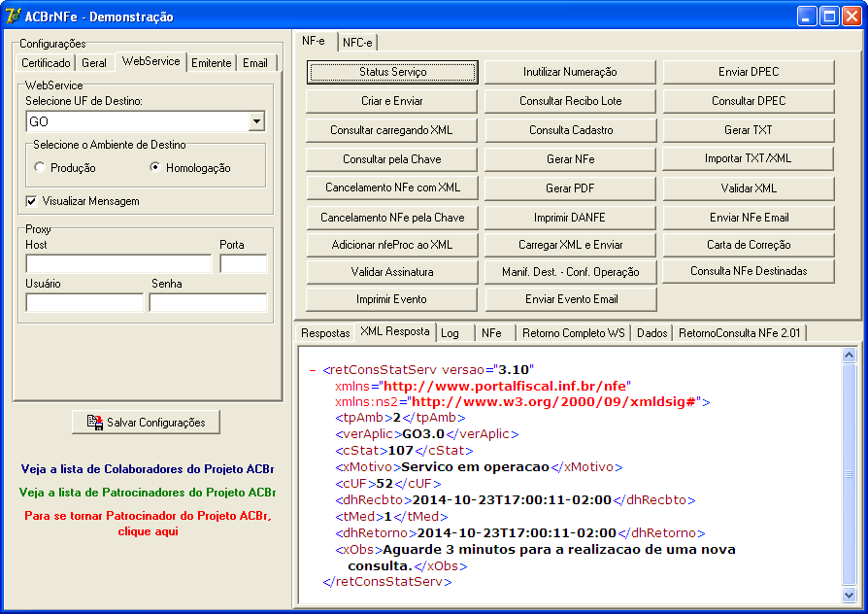868x614 pixels.
Task: Click Cancelamento NFe pela Chave button
Action: [392, 218]
